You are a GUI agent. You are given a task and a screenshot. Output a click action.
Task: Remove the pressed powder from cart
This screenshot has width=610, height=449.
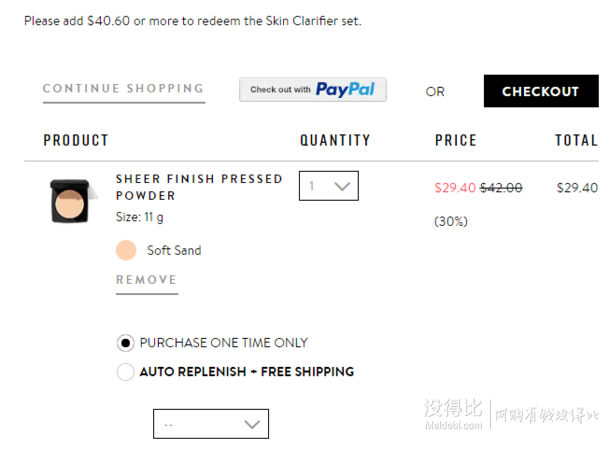147,280
